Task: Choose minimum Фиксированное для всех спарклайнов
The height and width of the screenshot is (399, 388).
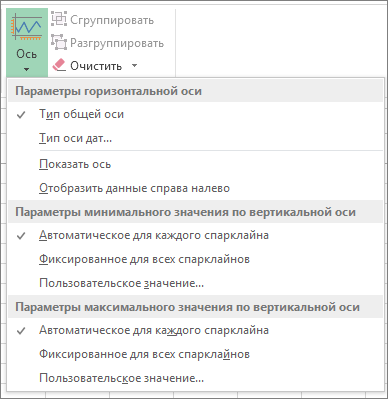Action: click(x=195, y=259)
